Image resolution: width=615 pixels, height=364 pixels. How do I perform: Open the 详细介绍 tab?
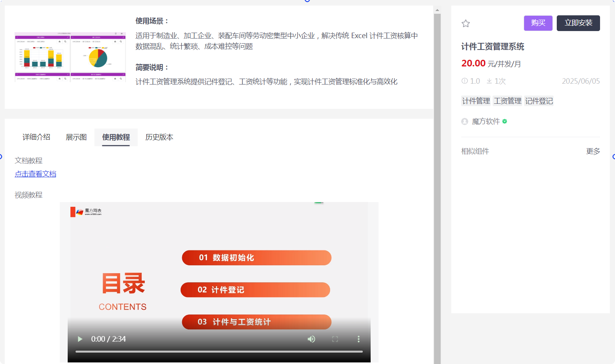(x=36, y=137)
